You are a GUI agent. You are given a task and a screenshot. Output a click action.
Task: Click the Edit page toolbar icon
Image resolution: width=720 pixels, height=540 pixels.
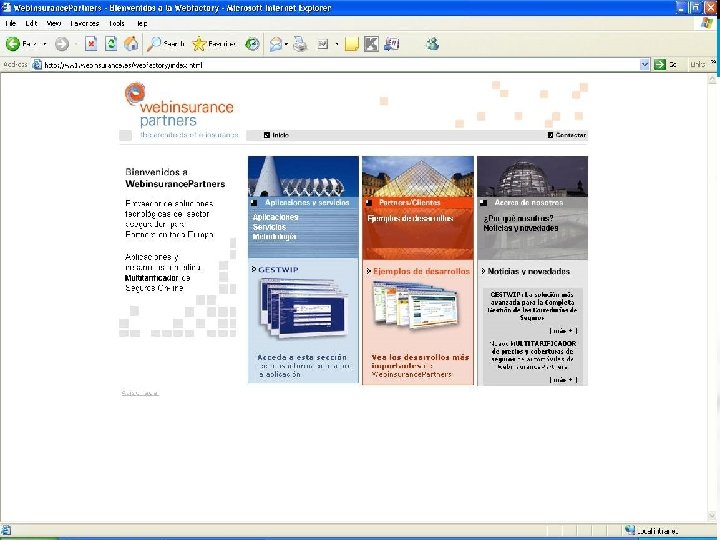pos(323,44)
